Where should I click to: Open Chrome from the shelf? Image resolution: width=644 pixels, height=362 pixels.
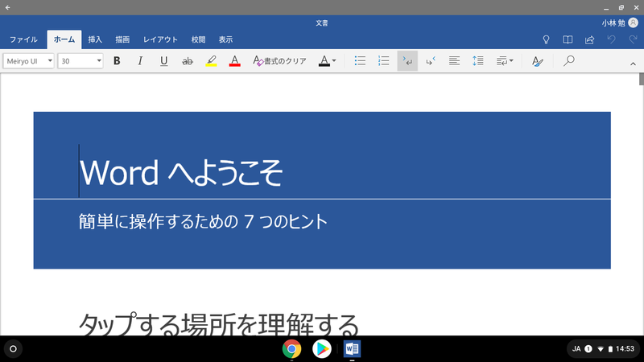coord(291,349)
